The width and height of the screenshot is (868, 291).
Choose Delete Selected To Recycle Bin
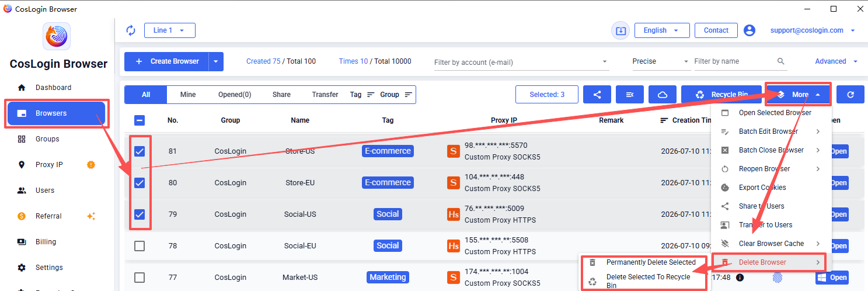tap(644, 281)
